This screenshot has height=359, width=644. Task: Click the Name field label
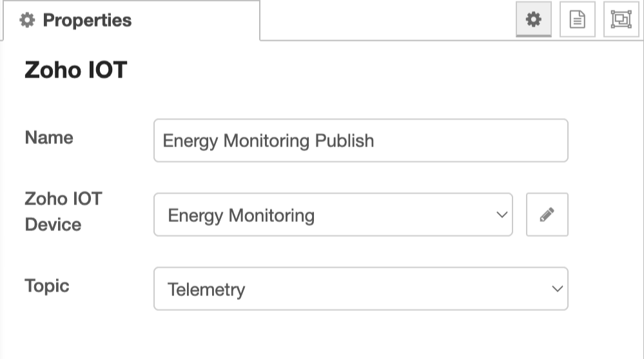coord(49,137)
